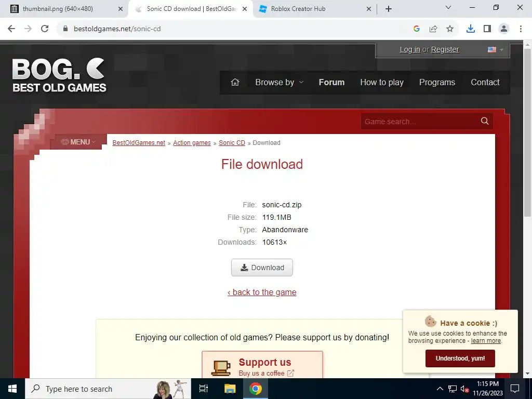Screen dimensions: 532x399
Task: Close the Roblox Creator Hub tab
Action: point(369,9)
